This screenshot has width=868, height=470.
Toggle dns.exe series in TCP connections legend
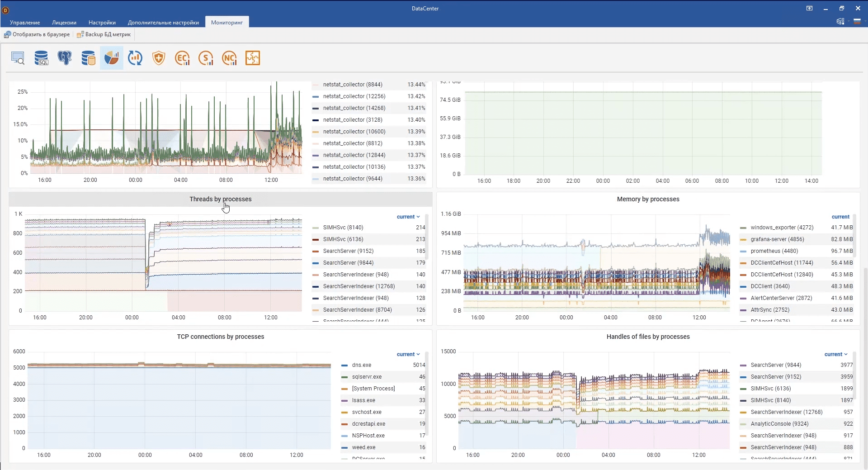click(362, 365)
